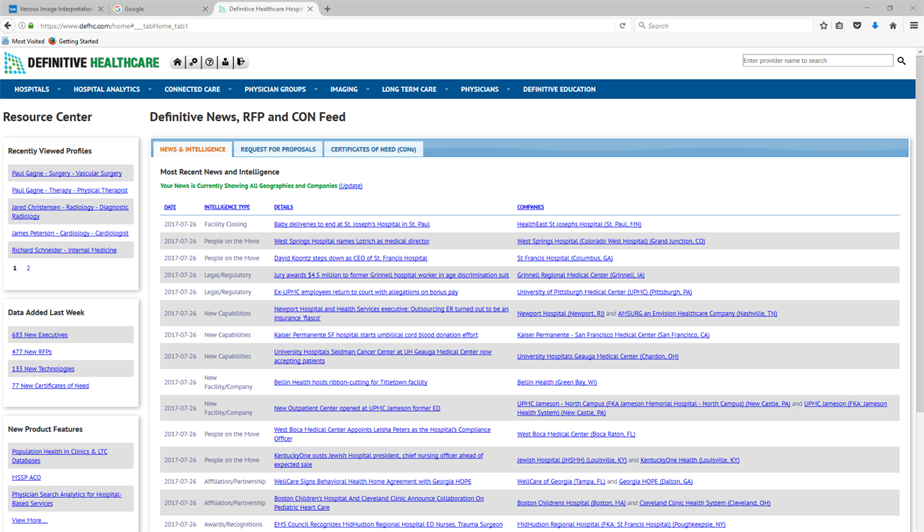
Task: Open the Hospitals menu item
Action: [32, 90]
